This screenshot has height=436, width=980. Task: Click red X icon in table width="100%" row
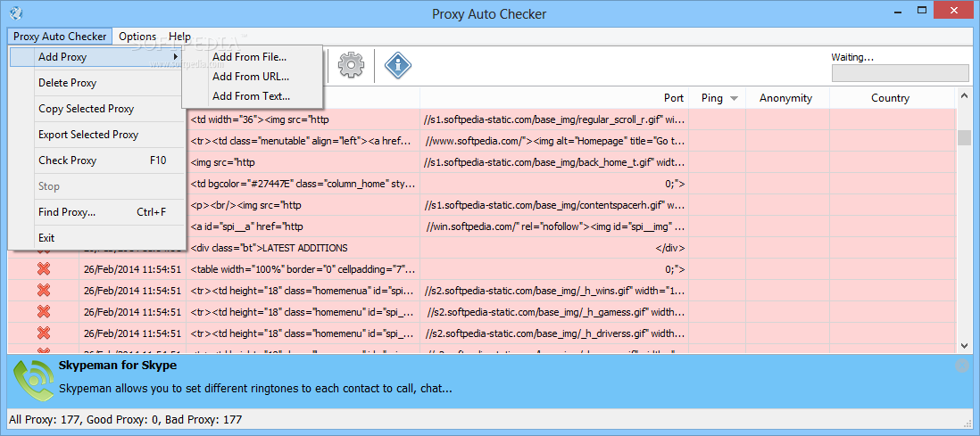[x=43, y=269]
